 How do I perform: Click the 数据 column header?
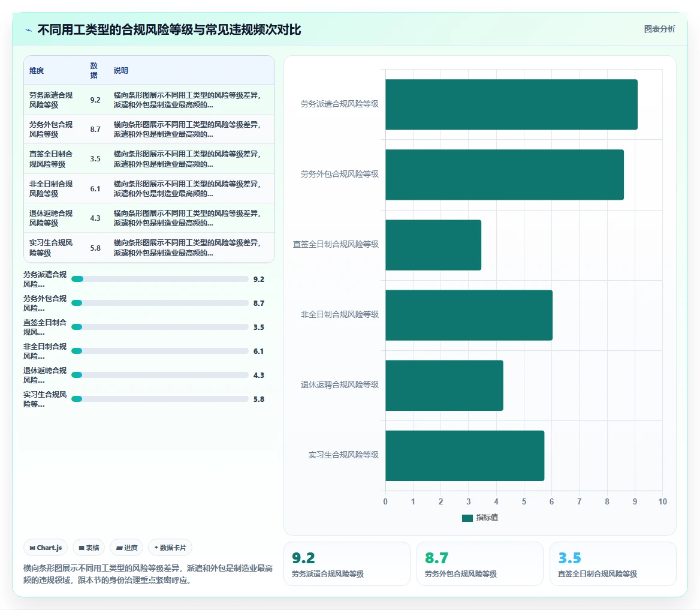click(x=93, y=71)
